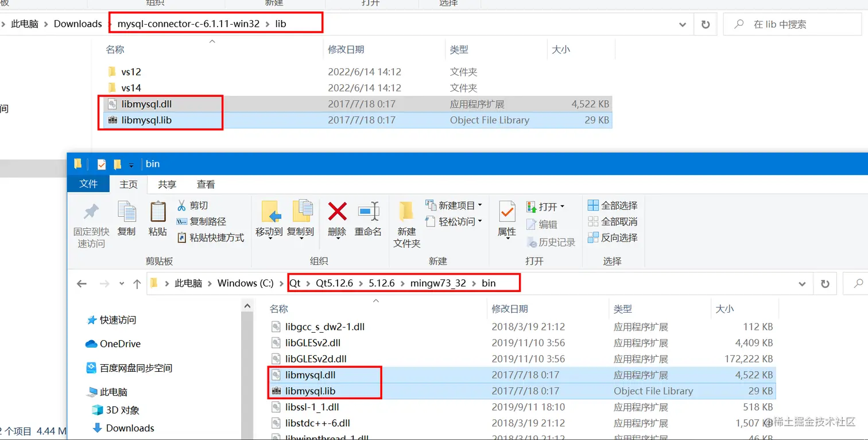
Task: Click Edit (编辑) in ribbon
Action: pyautogui.click(x=542, y=224)
